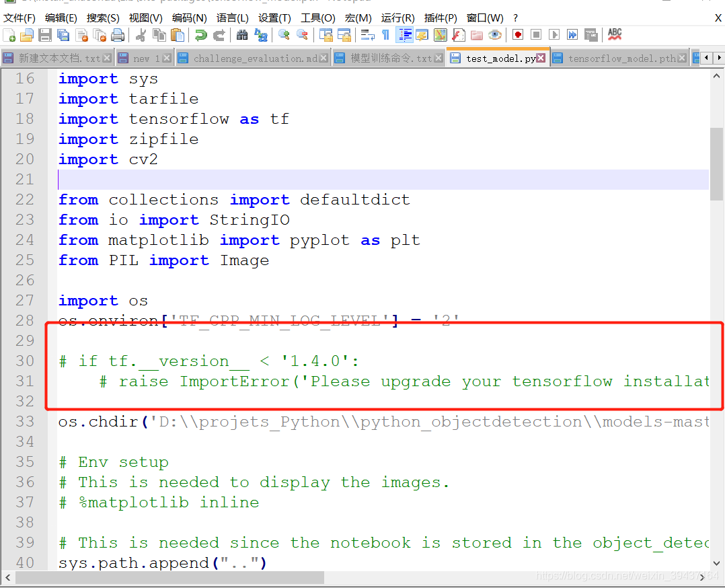Click the vertical scrollbar thumb

pos(717,163)
